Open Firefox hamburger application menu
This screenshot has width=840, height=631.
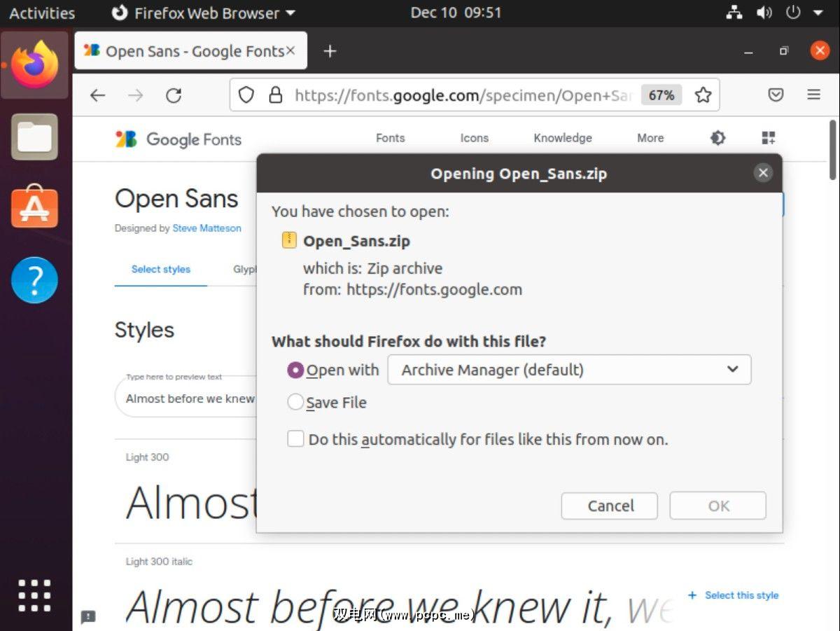[813, 95]
